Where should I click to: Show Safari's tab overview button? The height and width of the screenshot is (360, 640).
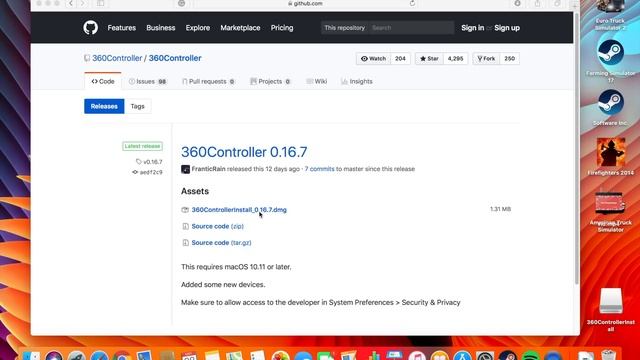click(557, 3)
